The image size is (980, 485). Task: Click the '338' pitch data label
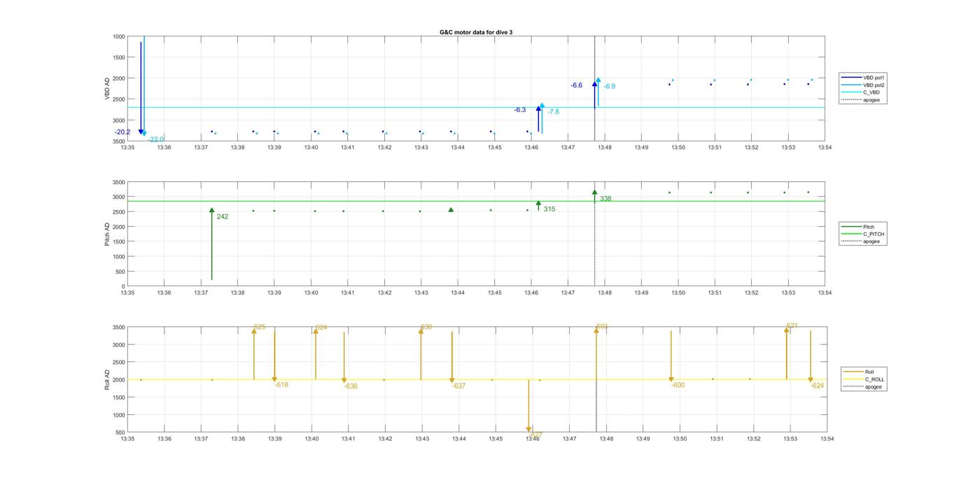605,199
